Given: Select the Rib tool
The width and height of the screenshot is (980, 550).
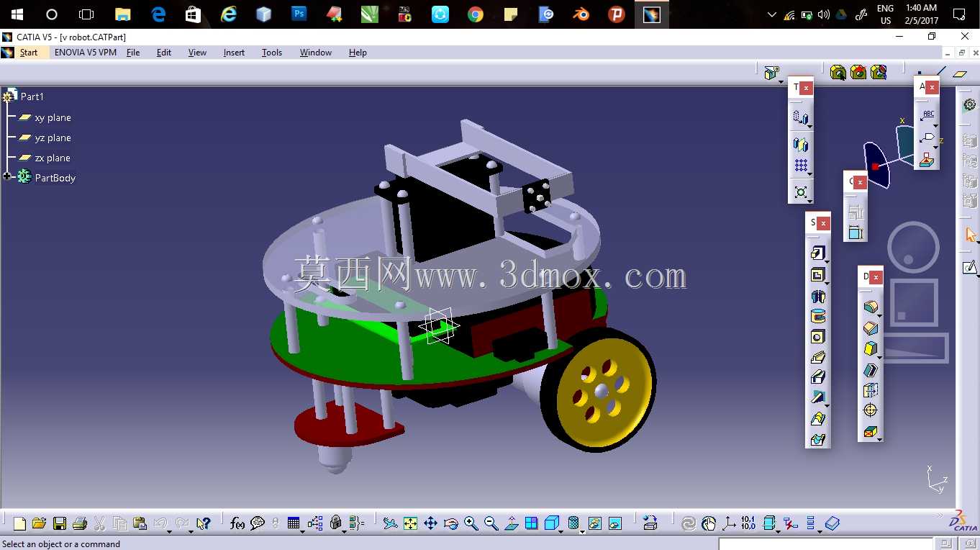Looking at the screenshot, I should pos(817,357).
